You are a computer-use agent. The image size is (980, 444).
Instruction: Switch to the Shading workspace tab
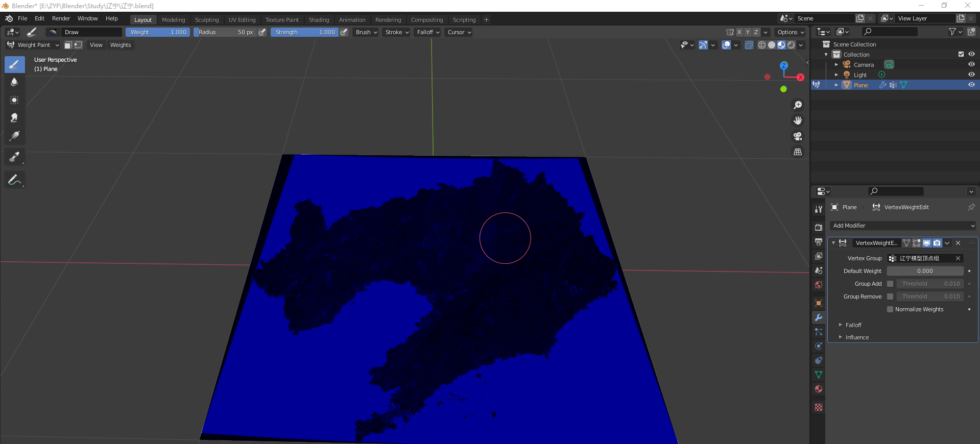(x=319, y=20)
